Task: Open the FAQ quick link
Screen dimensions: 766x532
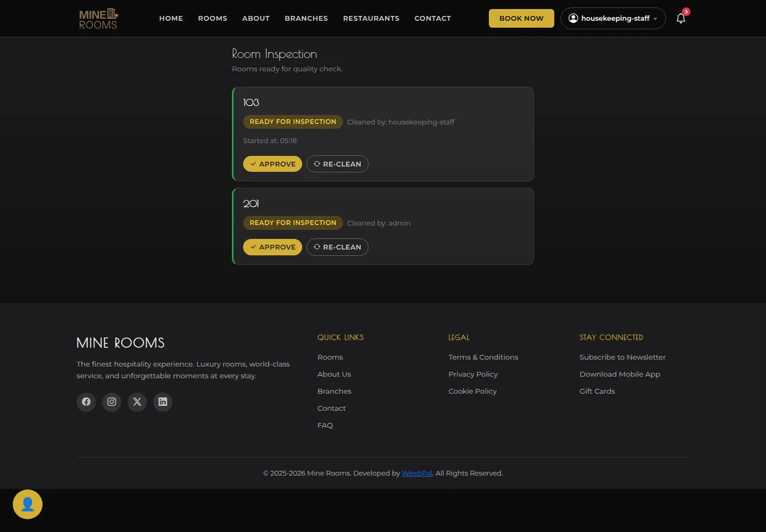Action: click(x=325, y=425)
